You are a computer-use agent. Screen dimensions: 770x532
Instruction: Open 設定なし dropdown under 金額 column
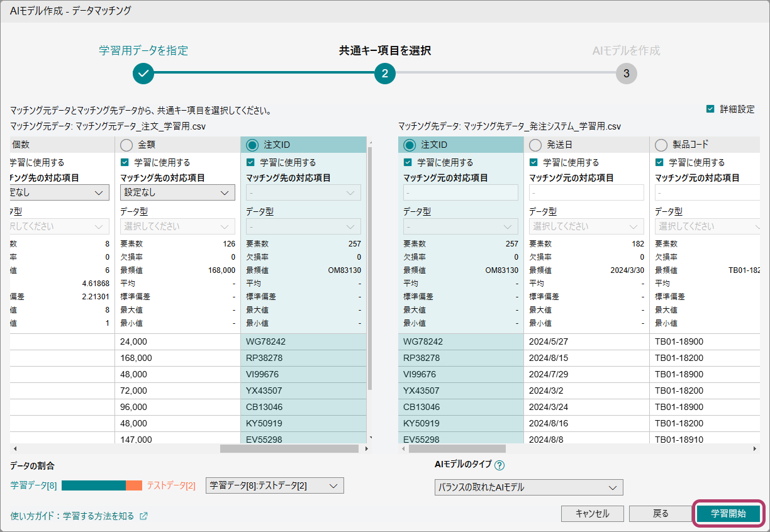click(177, 192)
